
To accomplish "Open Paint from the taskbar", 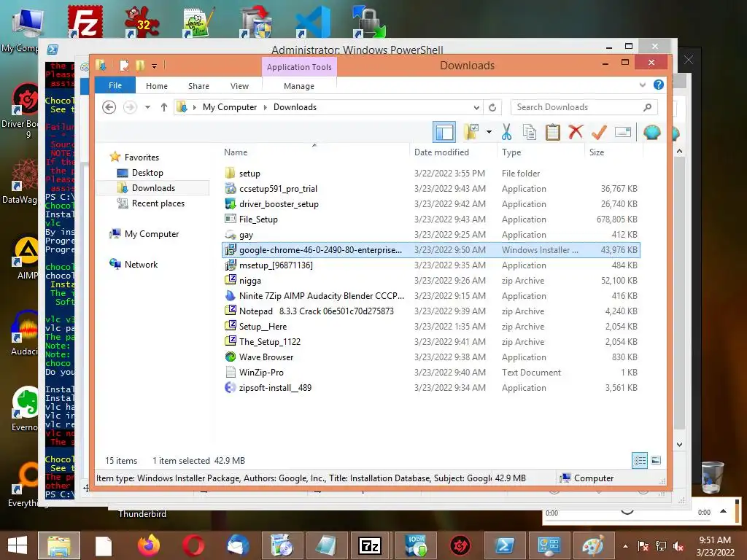I will [x=593, y=545].
